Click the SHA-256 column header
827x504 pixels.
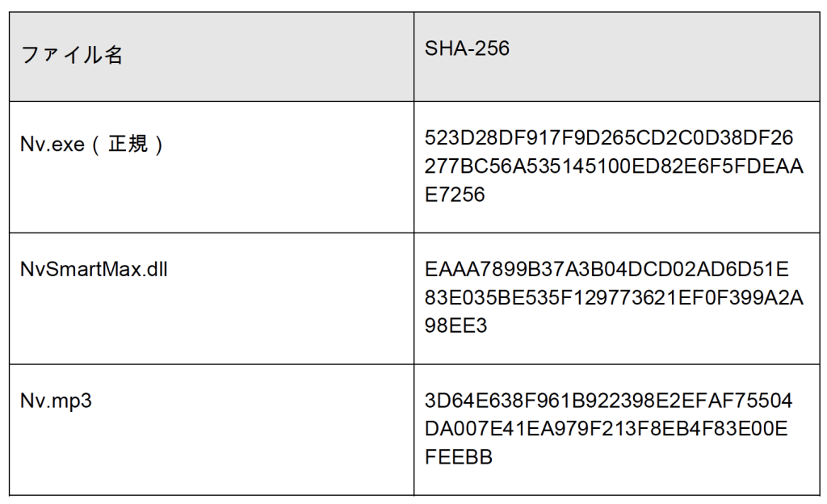tap(467, 49)
